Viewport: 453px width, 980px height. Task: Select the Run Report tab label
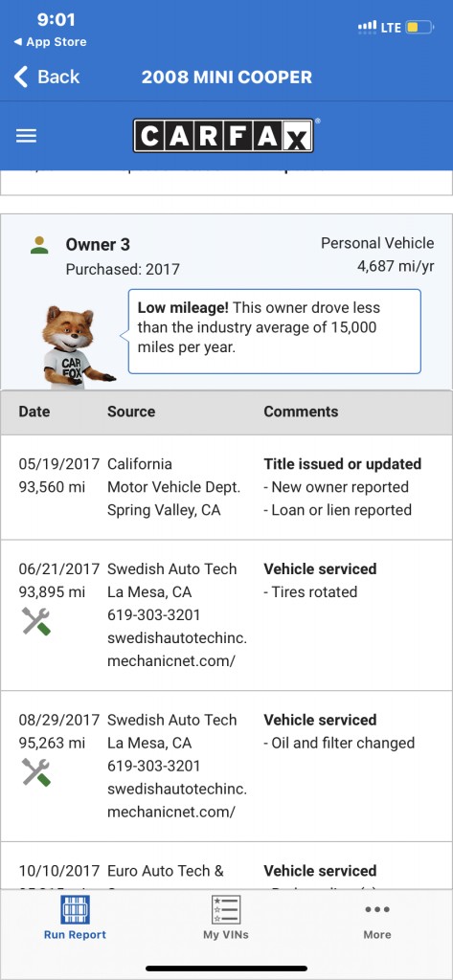coord(75,935)
